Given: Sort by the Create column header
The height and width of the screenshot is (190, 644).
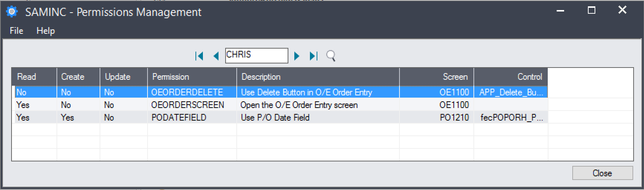Looking at the screenshot, I should [78, 77].
